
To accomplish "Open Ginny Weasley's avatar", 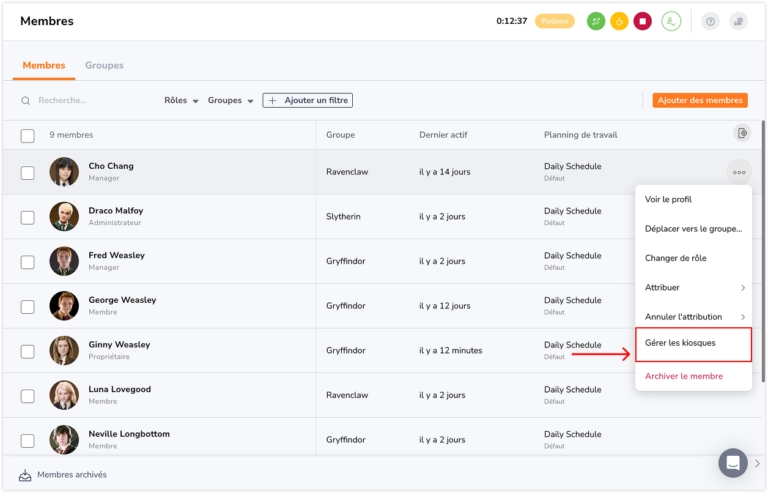I will (x=64, y=350).
